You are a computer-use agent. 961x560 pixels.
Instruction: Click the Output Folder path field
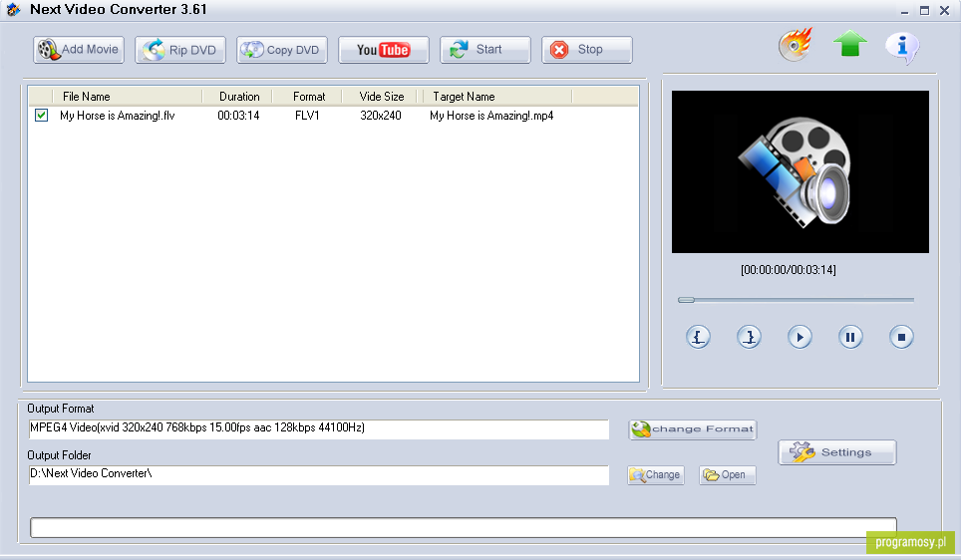tap(319, 475)
